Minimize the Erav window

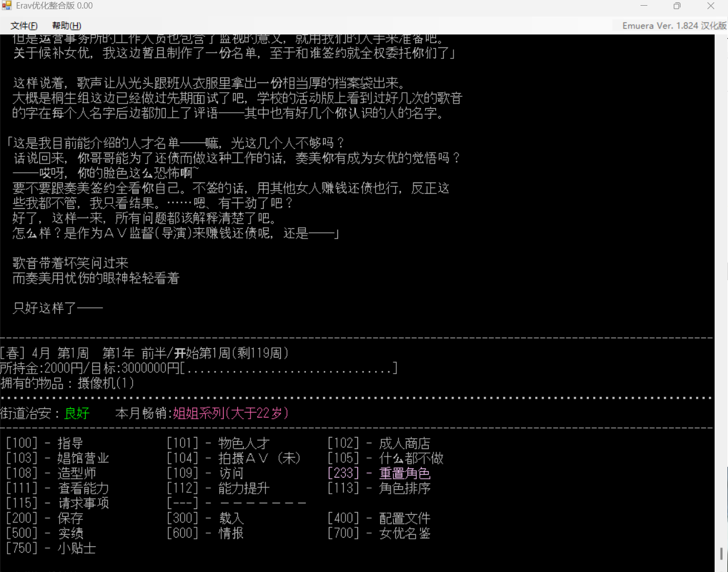coord(644,6)
